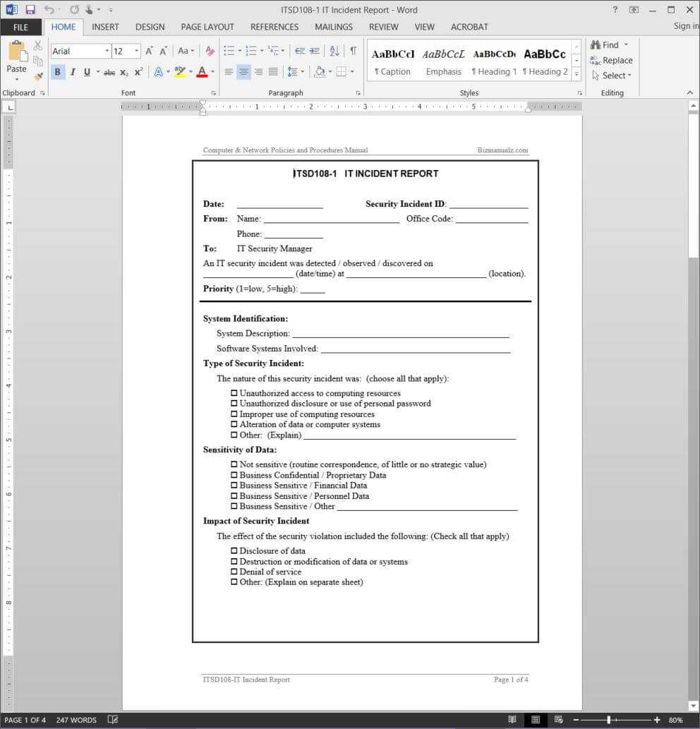Show paragraph marks with the pilcrow icon

tap(353, 51)
